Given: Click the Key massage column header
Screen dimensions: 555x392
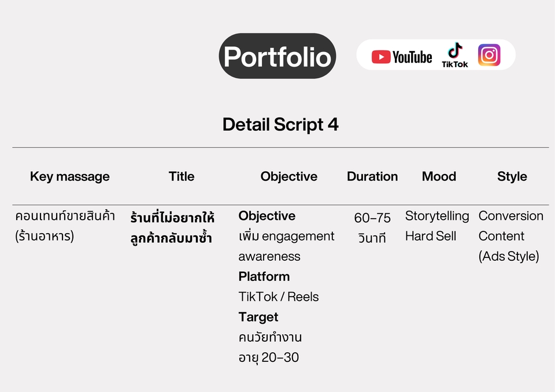Looking at the screenshot, I should point(70,176).
